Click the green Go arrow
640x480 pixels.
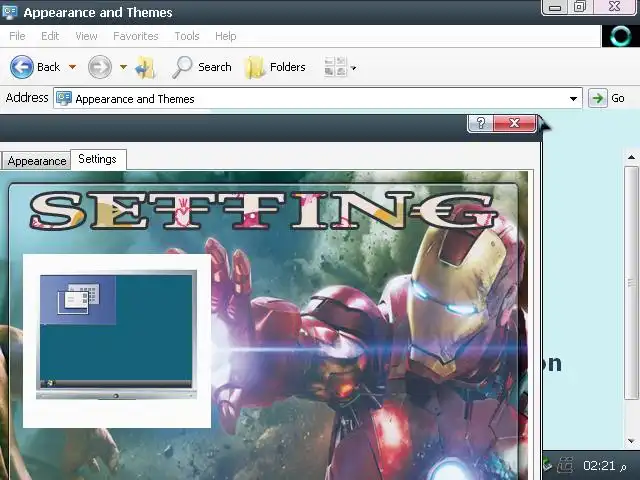598,98
